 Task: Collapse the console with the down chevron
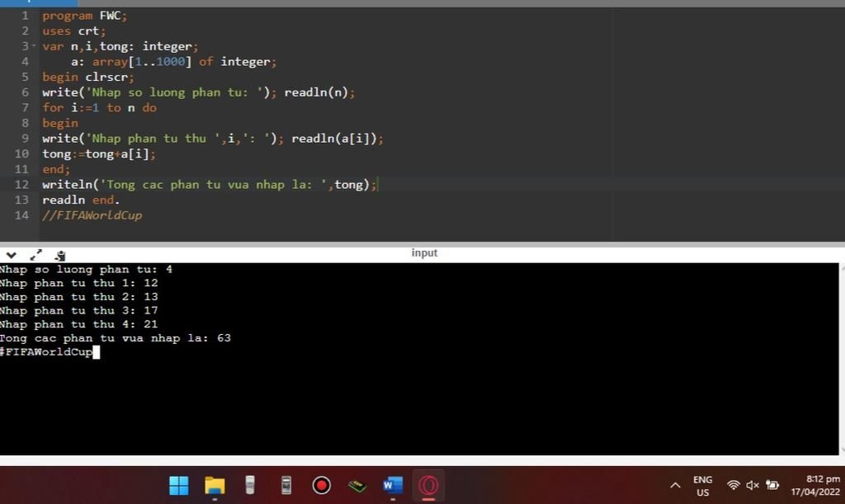[x=12, y=255]
